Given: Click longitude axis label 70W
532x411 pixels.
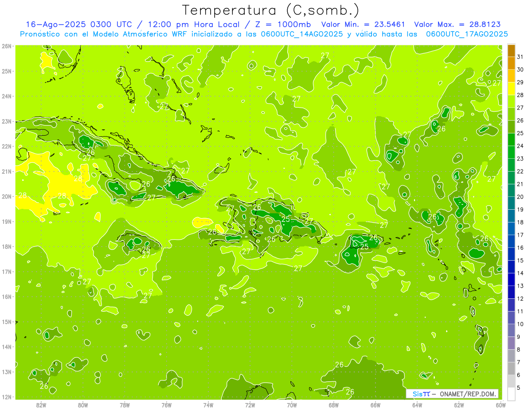Looking at the screenshot, I should point(292,405).
